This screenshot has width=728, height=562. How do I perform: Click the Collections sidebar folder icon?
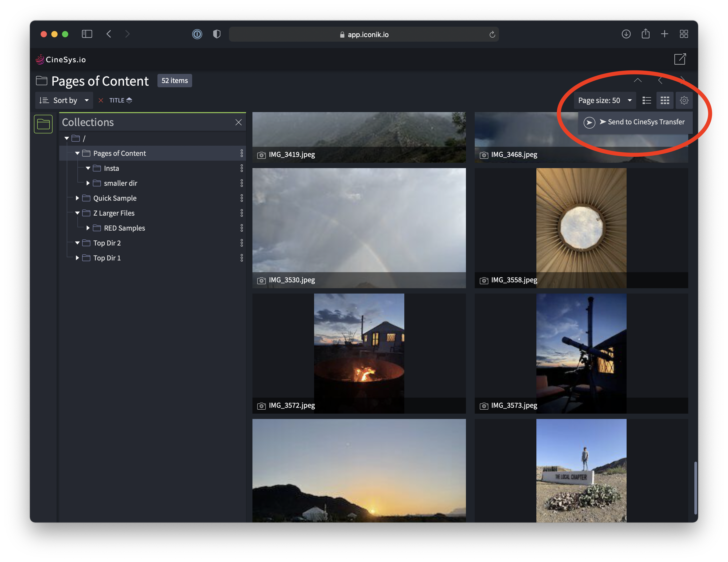pyautogui.click(x=43, y=124)
